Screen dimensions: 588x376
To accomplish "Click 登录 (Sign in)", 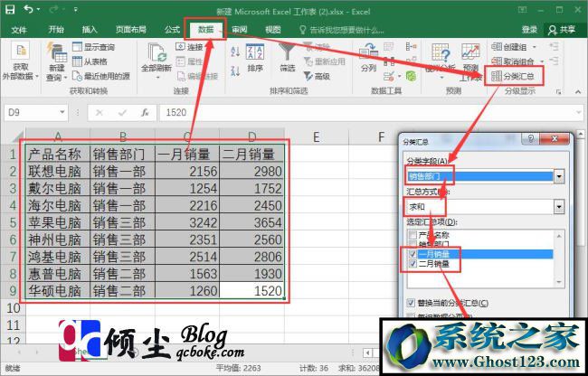I will point(529,30).
